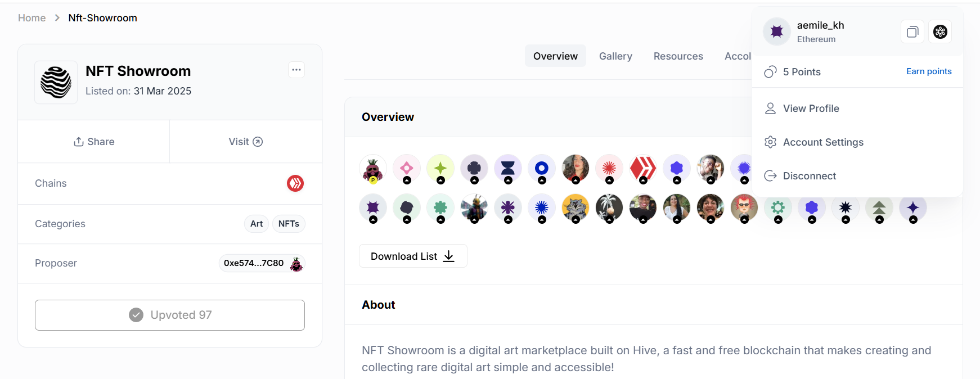Copy wallet address with the copy icon

click(x=912, y=31)
